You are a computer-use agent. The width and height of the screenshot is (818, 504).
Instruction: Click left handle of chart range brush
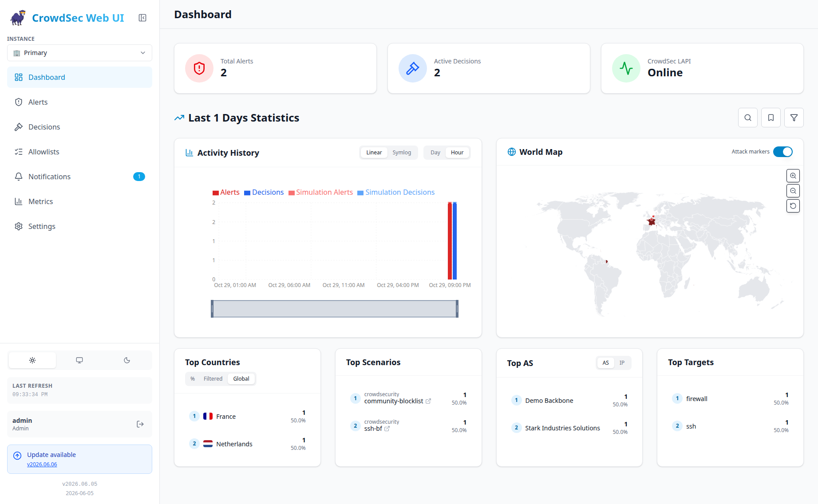click(212, 309)
